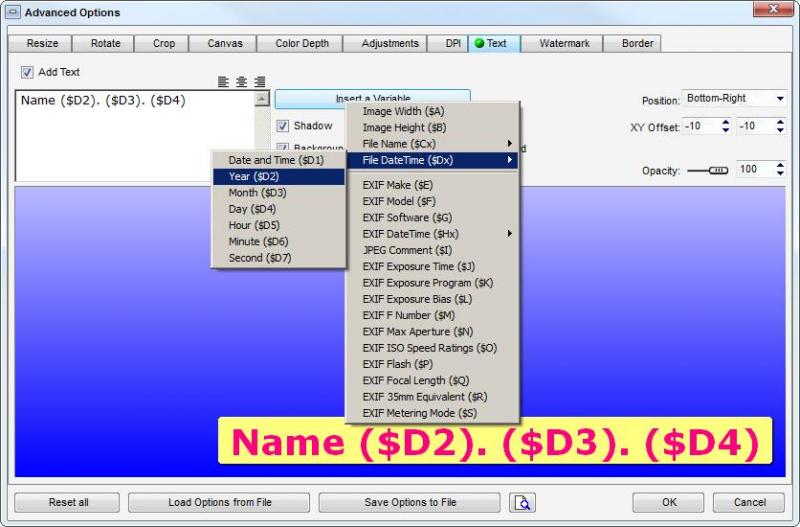The width and height of the screenshot is (800, 527).
Task: Open the Crop tab
Action: (x=163, y=43)
